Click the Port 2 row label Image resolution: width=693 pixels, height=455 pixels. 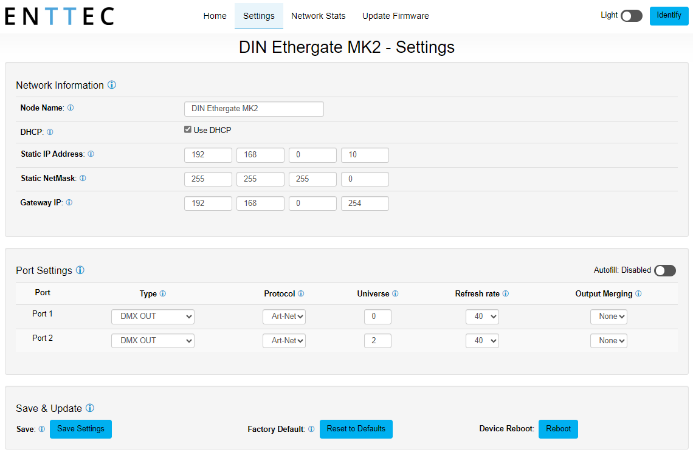(x=42, y=338)
